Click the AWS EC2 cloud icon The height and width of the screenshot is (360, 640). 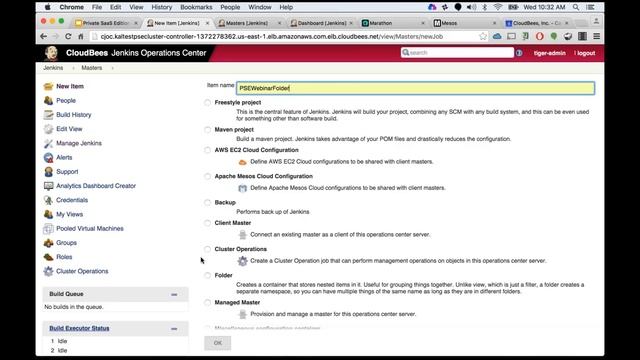click(242, 162)
